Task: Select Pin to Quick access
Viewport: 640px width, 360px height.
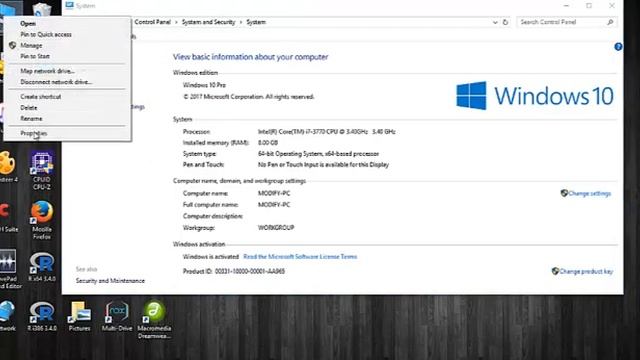Action: [x=46, y=35]
